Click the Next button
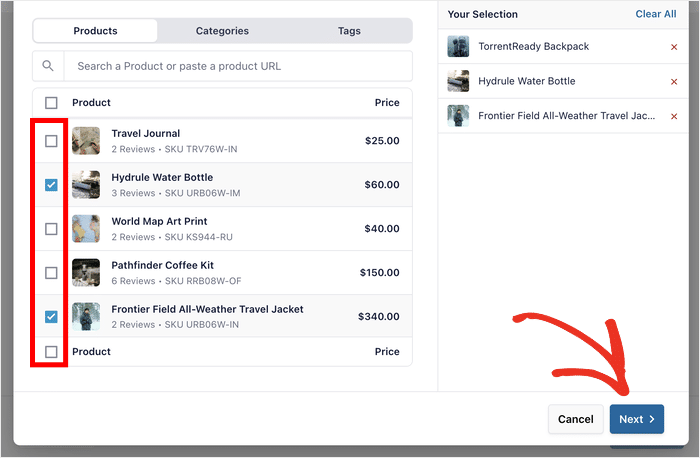The width and height of the screenshot is (700, 458). coord(637,419)
